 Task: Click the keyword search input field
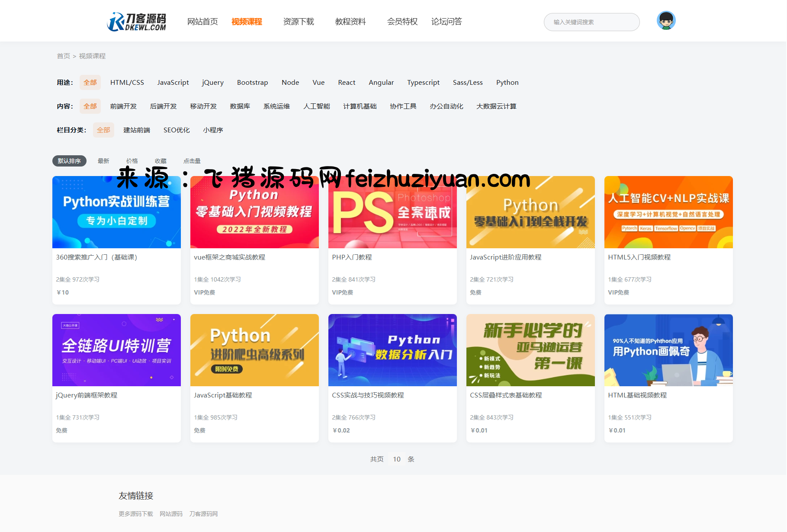[591, 22]
